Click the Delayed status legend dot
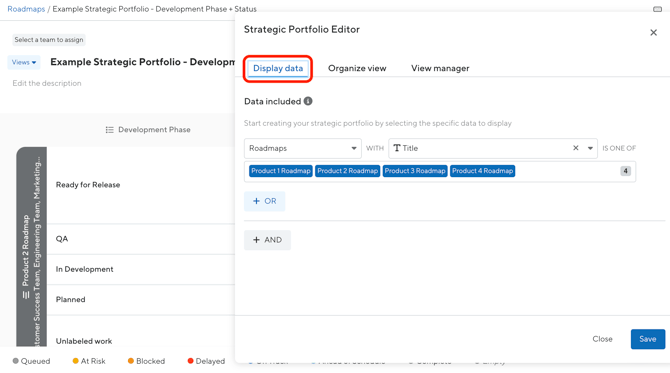 click(x=191, y=361)
